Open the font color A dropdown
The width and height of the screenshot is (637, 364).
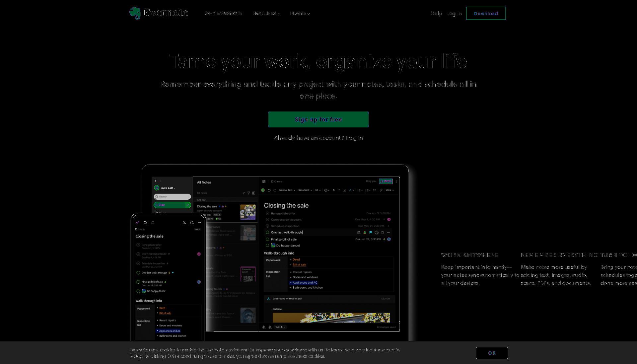pyautogui.click(x=351, y=190)
